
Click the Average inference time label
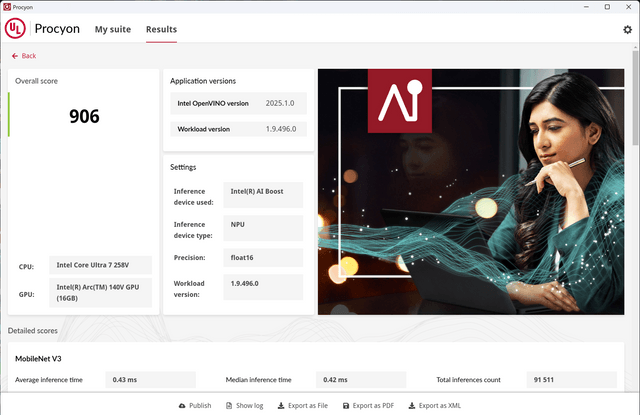click(x=49, y=379)
